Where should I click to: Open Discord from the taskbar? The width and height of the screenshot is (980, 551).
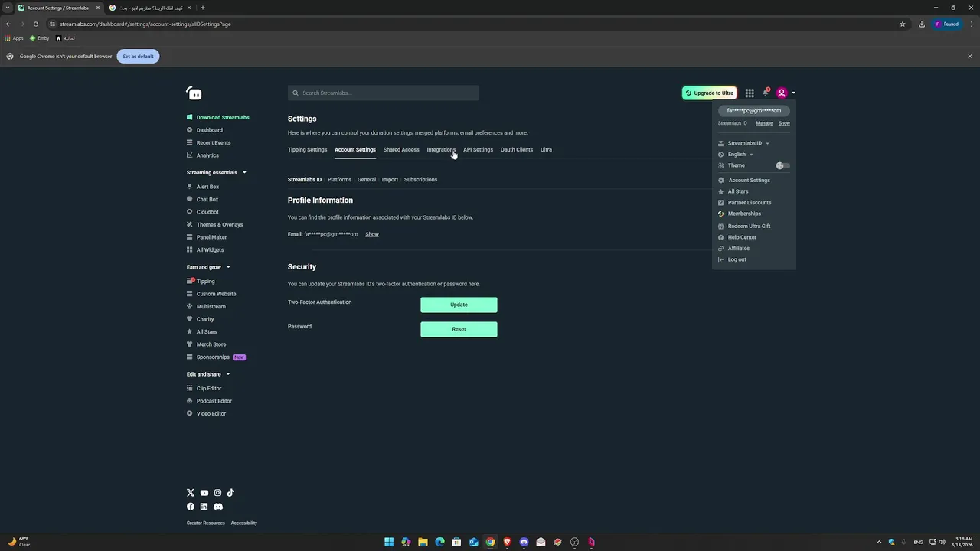[x=524, y=542]
